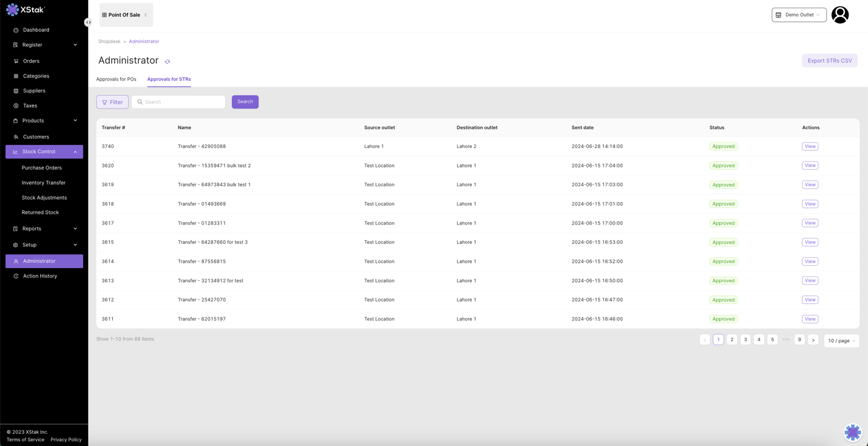
Task: Open the user profile avatar icon
Action: click(839, 15)
